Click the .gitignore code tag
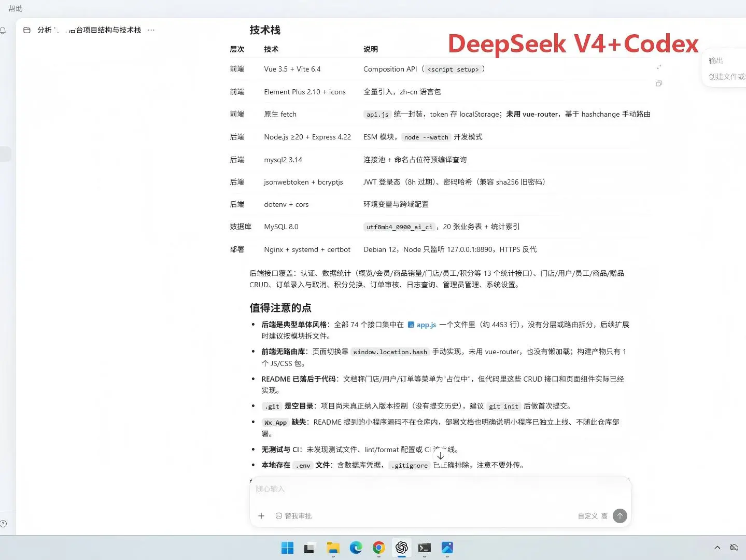The width and height of the screenshot is (746, 560). (x=410, y=465)
